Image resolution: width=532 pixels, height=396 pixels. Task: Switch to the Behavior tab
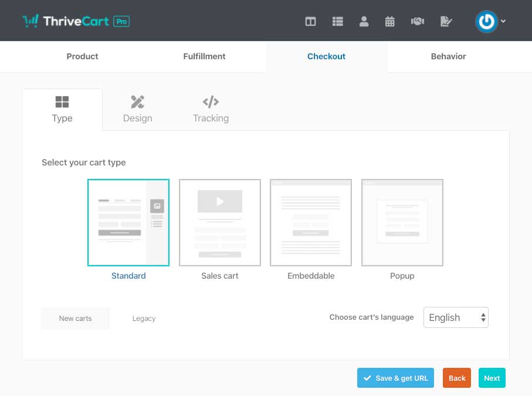[x=448, y=56]
